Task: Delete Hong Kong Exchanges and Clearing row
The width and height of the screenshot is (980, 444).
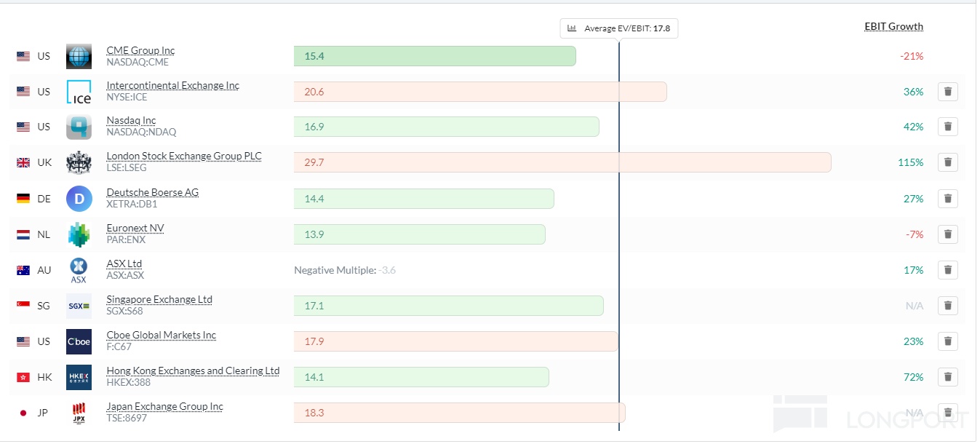Action: coord(947,377)
